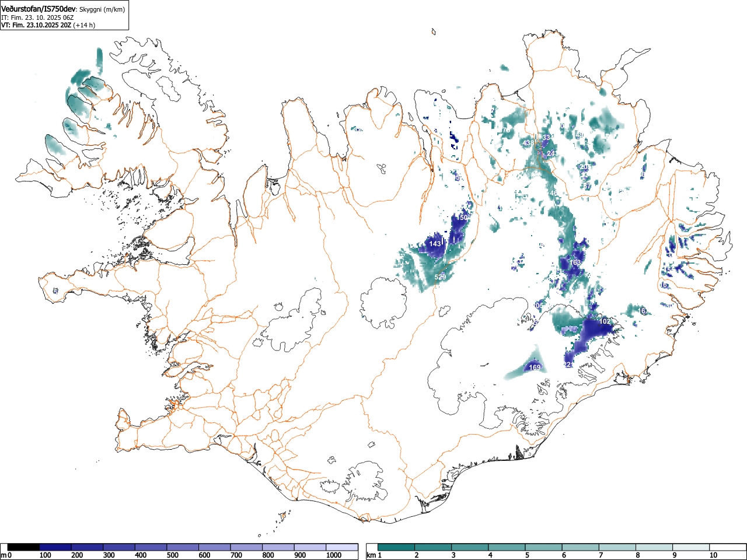Click the '300' tick label in metre legend
Viewport: 747px width, 560px height.
click(x=109, y=555)
